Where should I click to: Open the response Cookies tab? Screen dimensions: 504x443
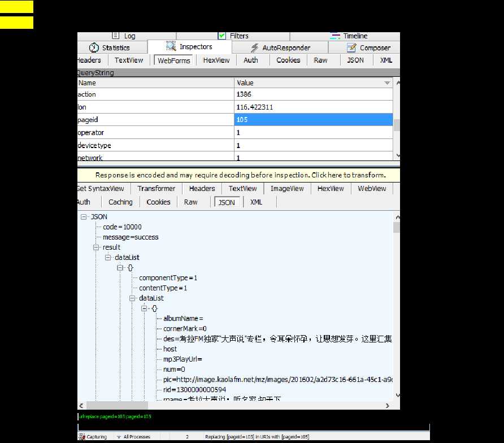pos(158,202)
